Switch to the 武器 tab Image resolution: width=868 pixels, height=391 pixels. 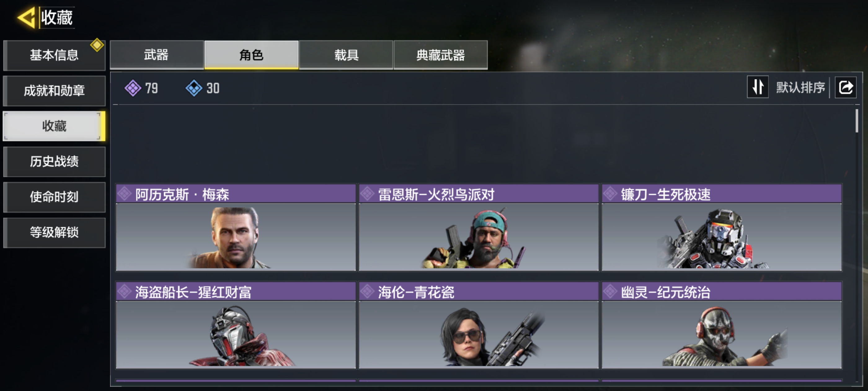[156, 55]
